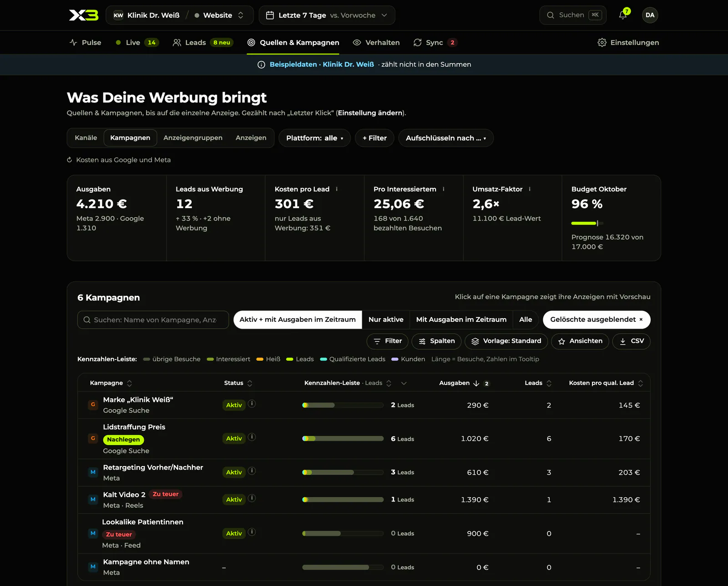Open Spalten column settings
This screenshot has height=586, width=728.
tap(436, 341)
